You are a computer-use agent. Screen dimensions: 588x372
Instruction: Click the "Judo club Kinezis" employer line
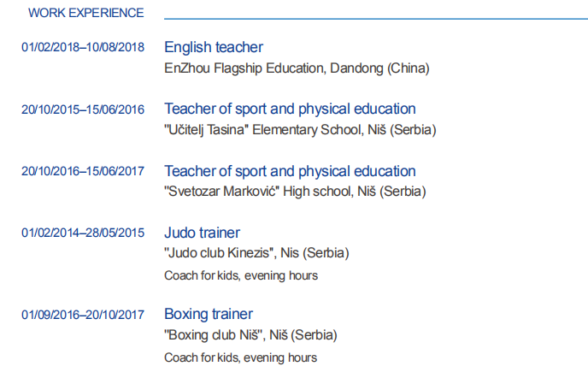(x=256, y=253)
